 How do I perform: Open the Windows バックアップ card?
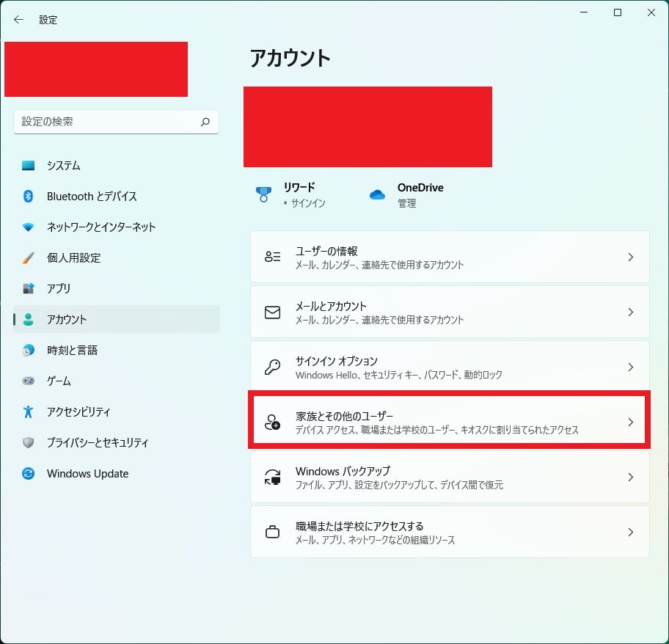point(450,477)
